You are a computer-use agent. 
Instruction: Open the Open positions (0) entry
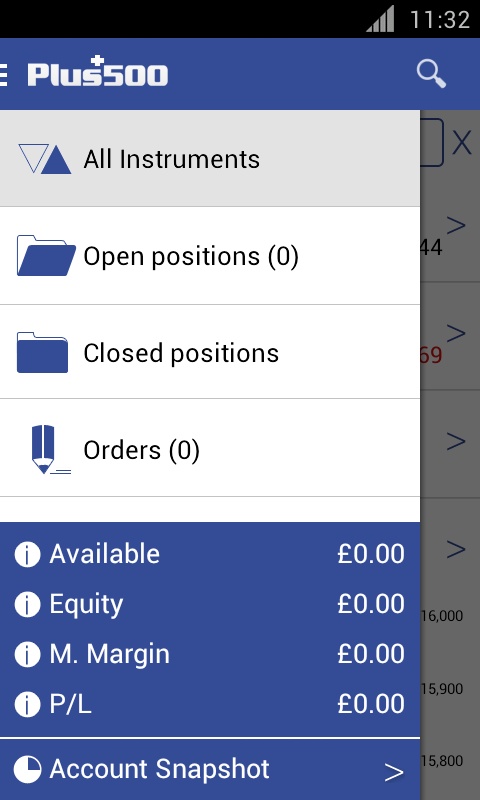210,256
